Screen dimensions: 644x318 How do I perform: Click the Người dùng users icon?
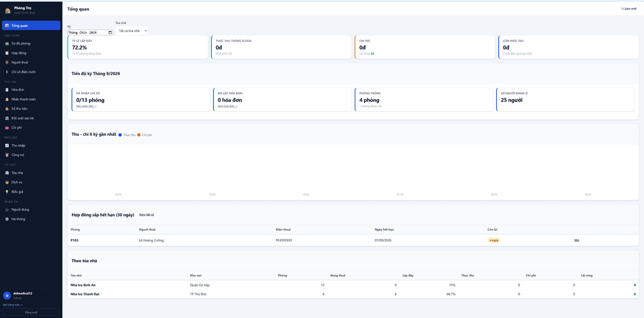(x=7, y=210)
